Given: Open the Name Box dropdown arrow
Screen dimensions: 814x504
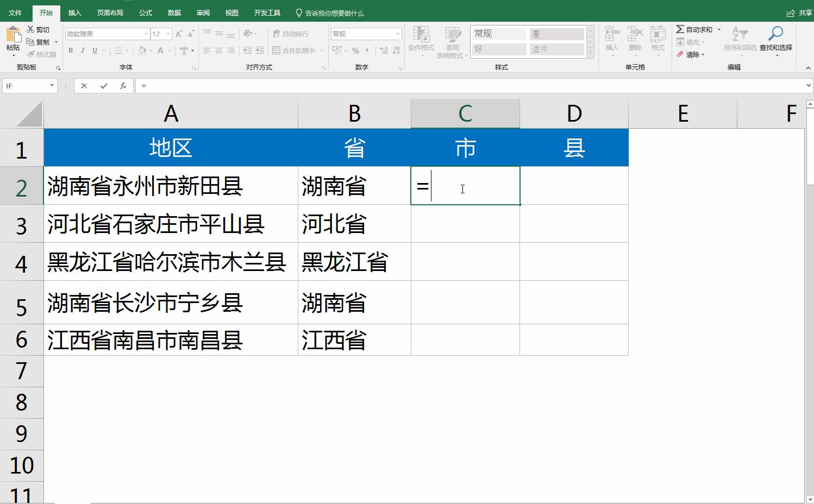Looking at the screenshot, I should [x=52, y=85].
